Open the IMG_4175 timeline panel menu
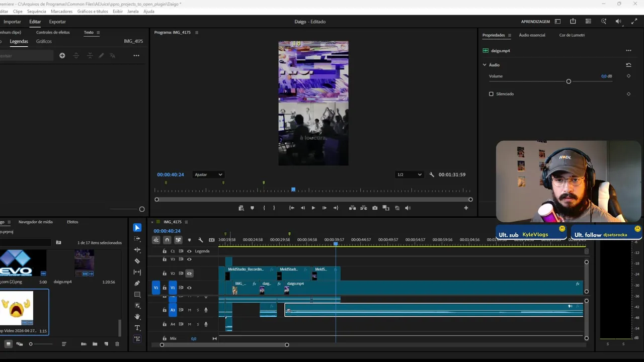 tap(186, 222)
